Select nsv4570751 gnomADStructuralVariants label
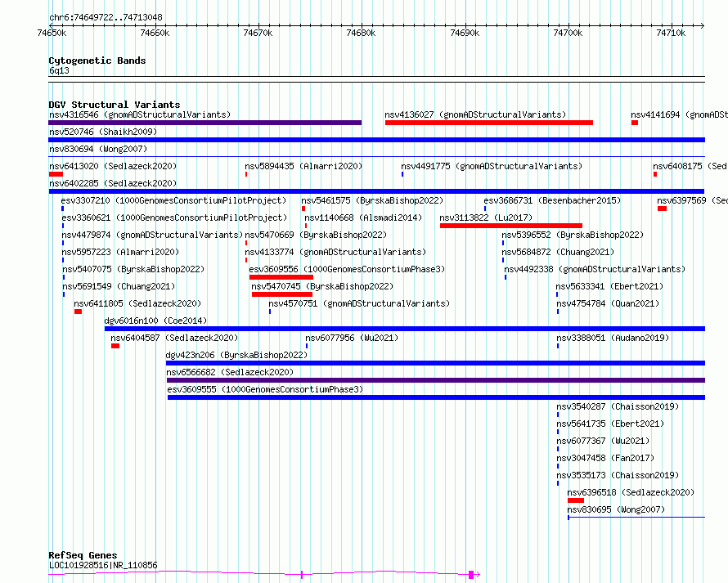The width and height of the screenshot is (728, 583). 359,303
